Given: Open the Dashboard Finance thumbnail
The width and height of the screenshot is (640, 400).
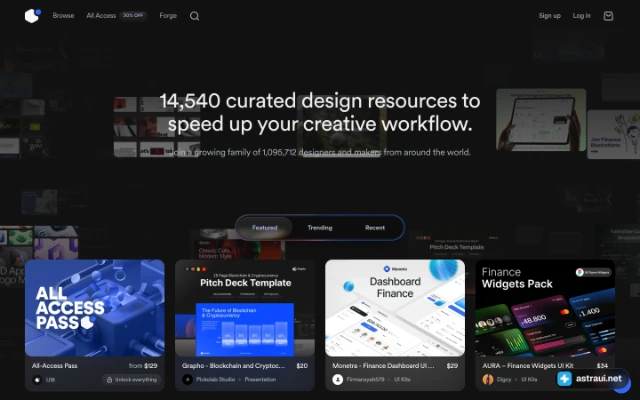Looking at the screenshot, I should 395,308.
